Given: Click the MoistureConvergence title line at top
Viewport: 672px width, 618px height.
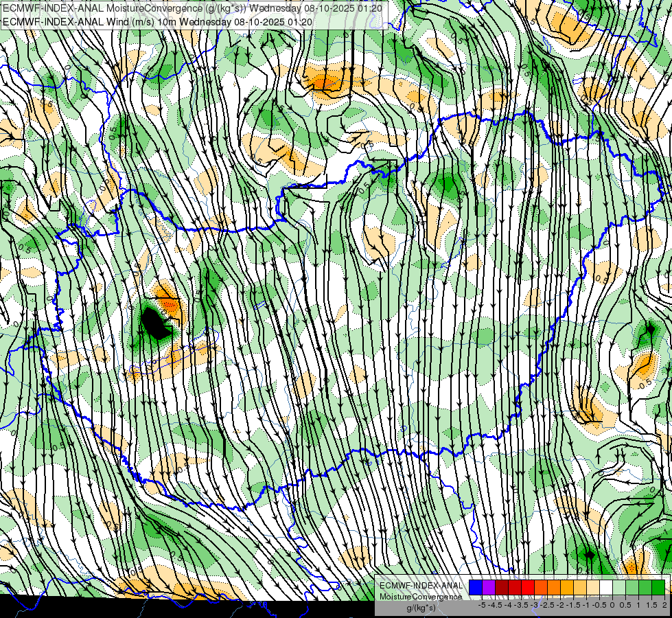Looking at the screenshot, I should [x=192, y=8].
